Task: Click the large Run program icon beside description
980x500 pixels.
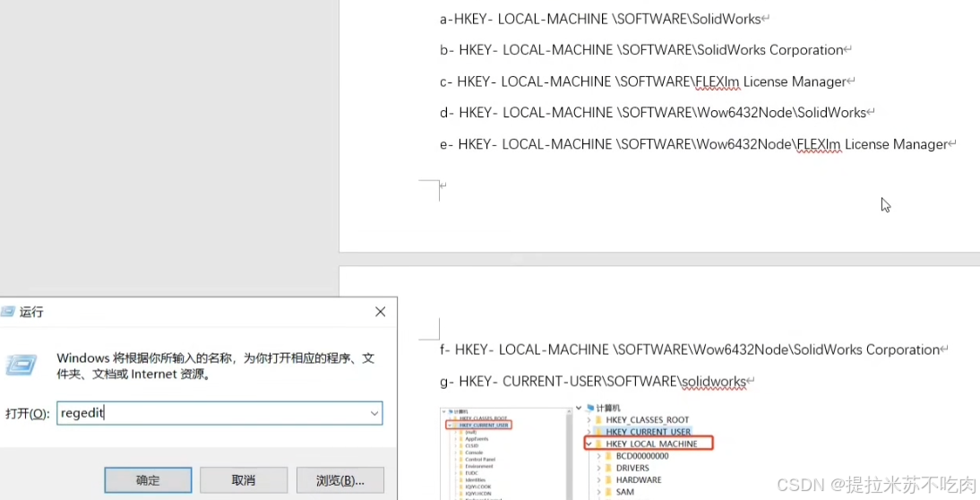Action: 21,365
